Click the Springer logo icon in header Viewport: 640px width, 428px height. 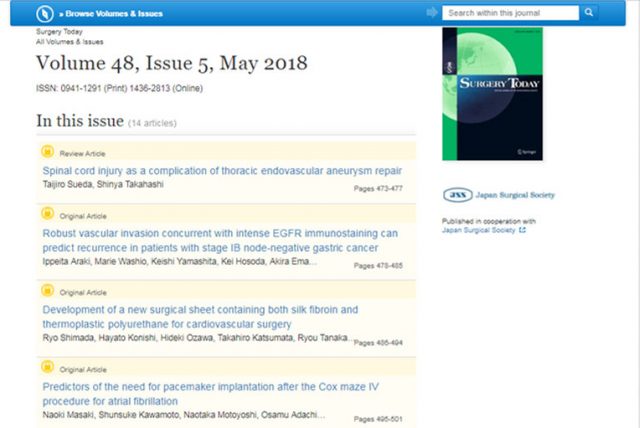point(43,13)
